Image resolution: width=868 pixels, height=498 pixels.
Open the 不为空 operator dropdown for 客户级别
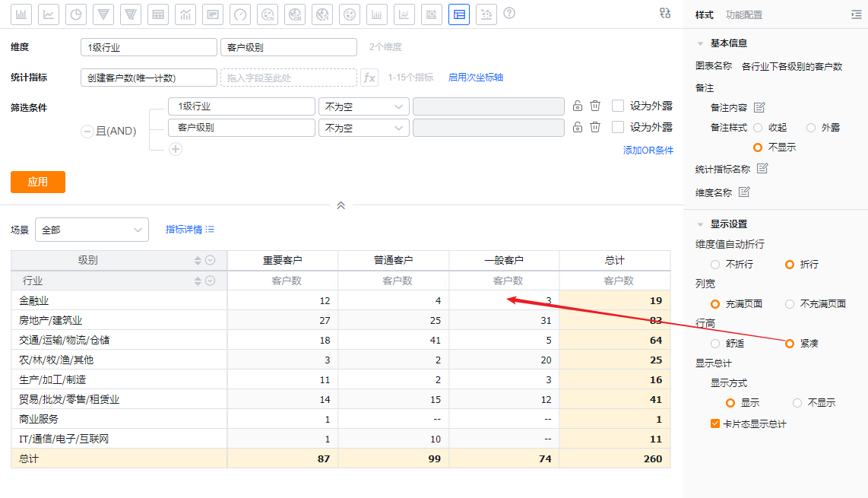363,128
